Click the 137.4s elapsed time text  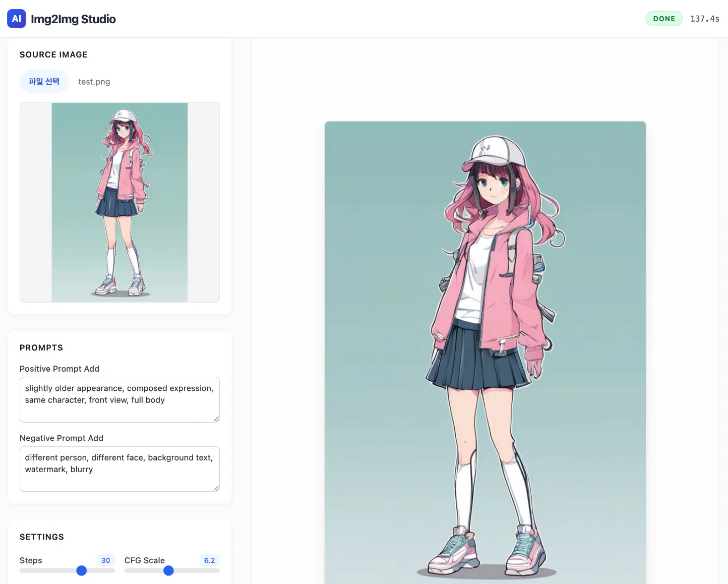[x=705, y=19]
